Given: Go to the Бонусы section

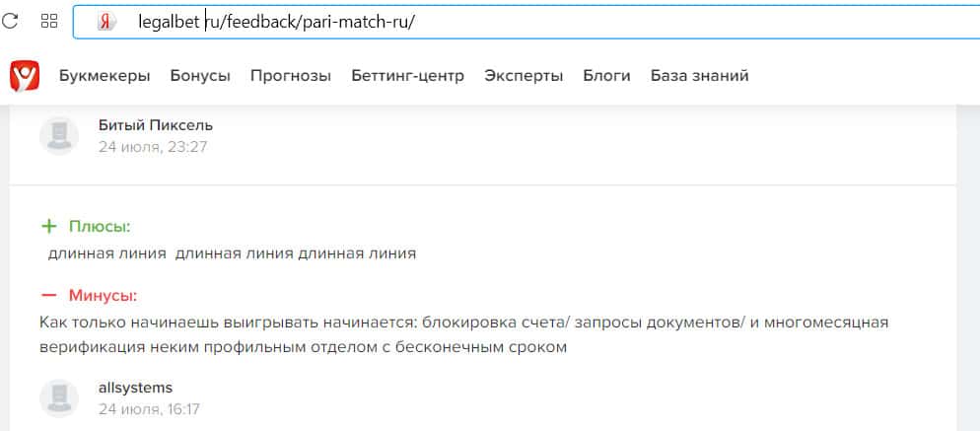Looking at the screenshot, I should pos(200,76).
